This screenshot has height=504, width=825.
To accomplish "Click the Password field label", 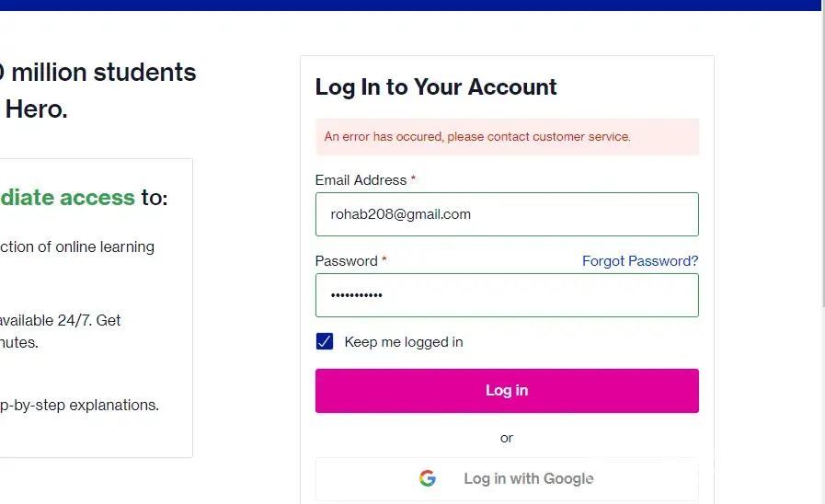I will click(x=347, y=261).
